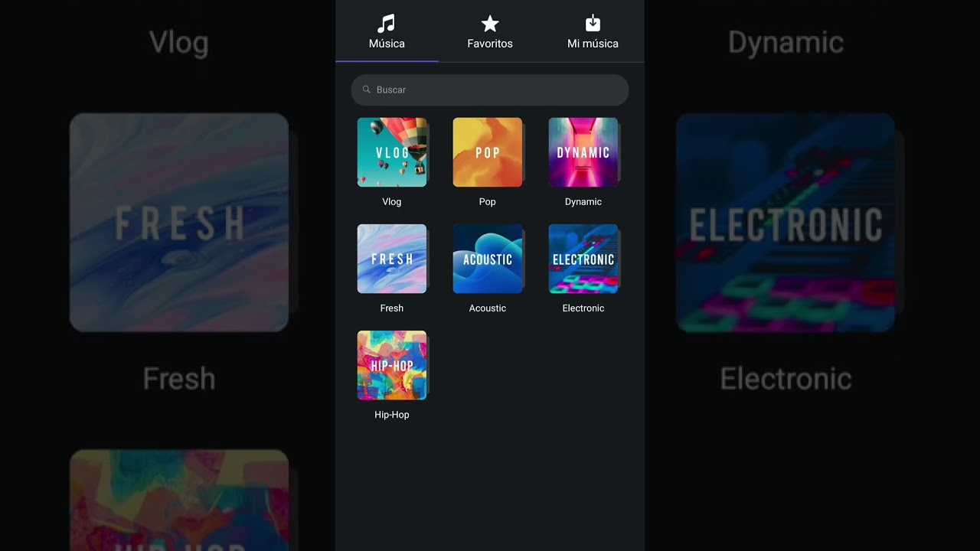Click the music note icon
The image size is (980, 551).
click(387, 24)
